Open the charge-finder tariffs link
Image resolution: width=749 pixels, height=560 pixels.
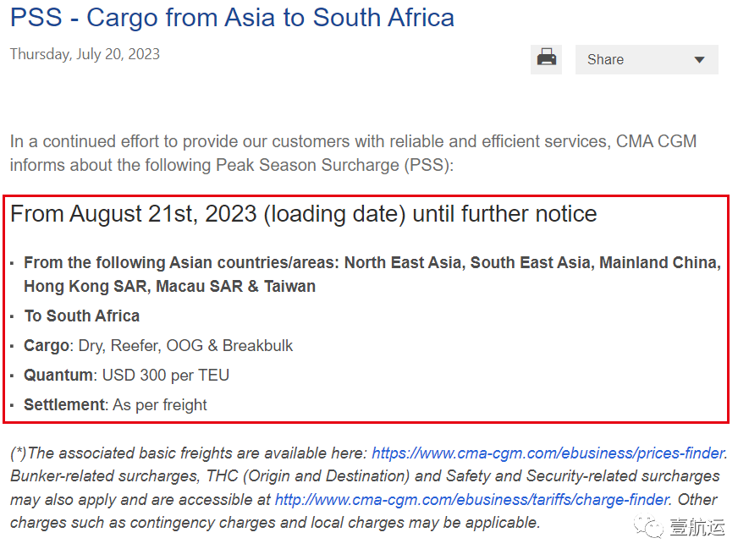coord(472,499)
